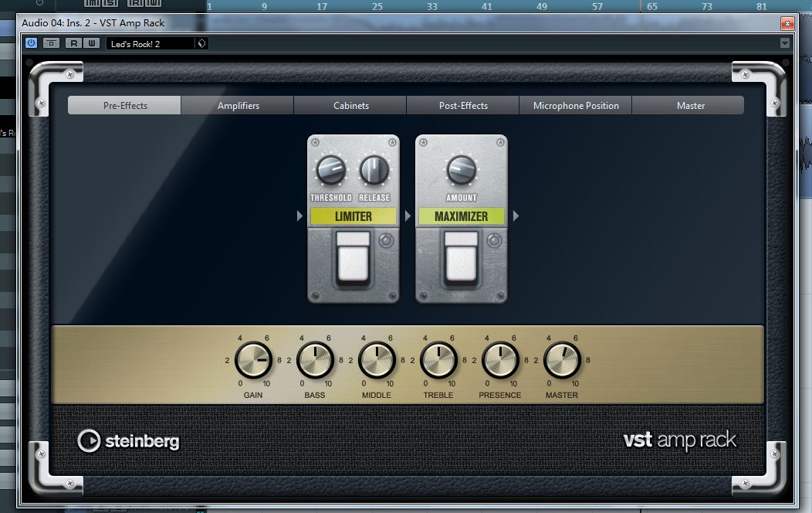Click the Maximizer Amount knob
This screenshot has height=513, width=812.
point(462,170)
